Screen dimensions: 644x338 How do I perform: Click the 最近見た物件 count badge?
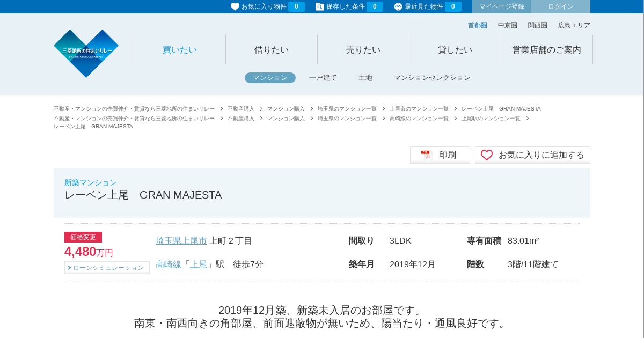tap(453, 6)
